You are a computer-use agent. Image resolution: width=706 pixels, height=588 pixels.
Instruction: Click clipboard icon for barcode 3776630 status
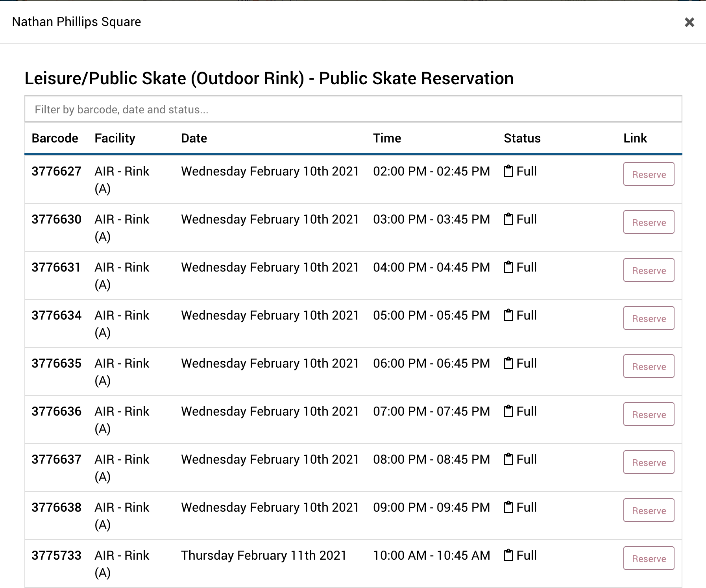pyautogui.click(x=508, y=219)
